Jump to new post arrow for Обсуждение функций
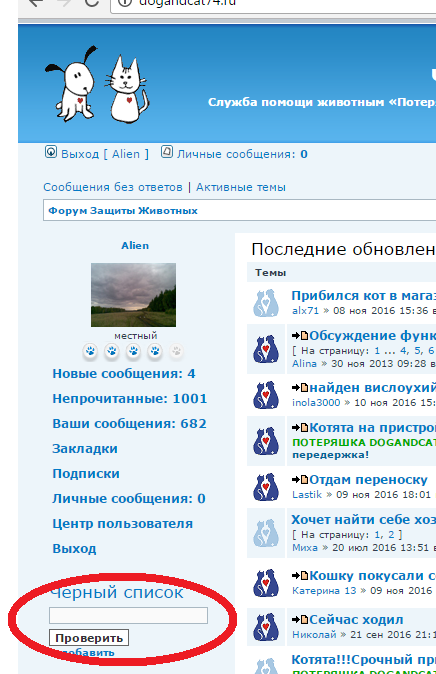The width and height of the screenshot is (436, 674). (300, 335)
